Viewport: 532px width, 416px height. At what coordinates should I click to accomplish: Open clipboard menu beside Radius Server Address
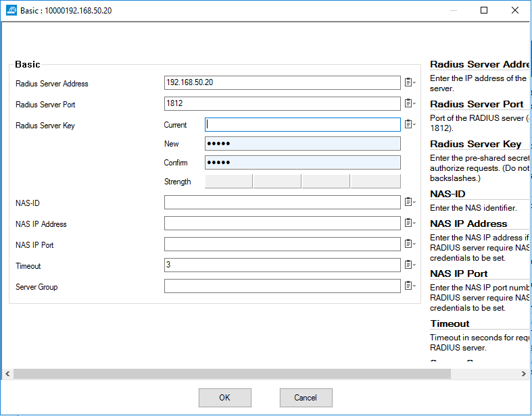[x=410, y=82]
